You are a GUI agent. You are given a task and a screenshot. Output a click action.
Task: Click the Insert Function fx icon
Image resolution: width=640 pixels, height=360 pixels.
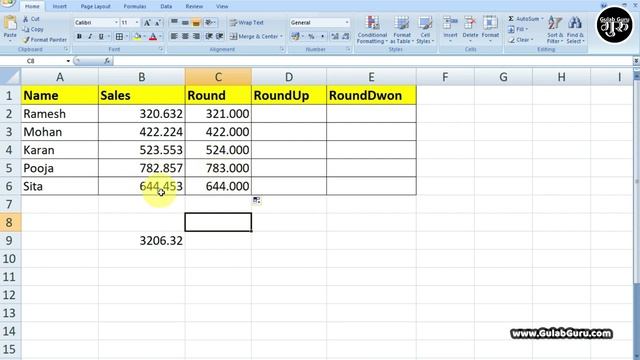107,61
